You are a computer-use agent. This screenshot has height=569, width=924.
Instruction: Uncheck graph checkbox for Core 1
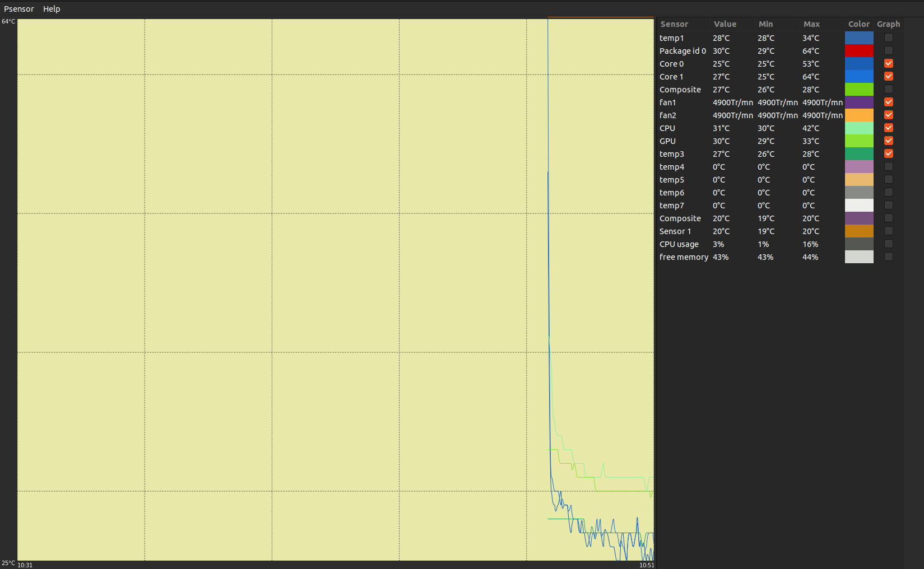(888, 76)
